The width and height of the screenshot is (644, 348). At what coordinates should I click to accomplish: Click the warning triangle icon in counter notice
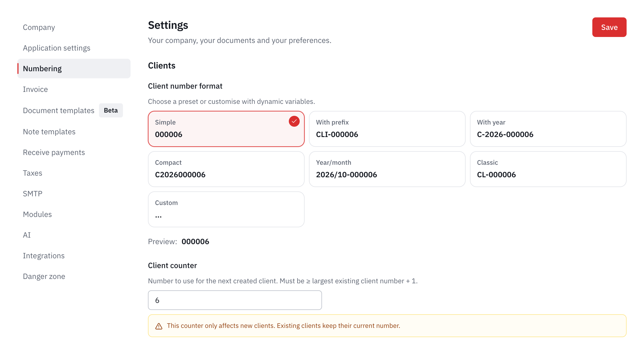[x=159, y=326]
